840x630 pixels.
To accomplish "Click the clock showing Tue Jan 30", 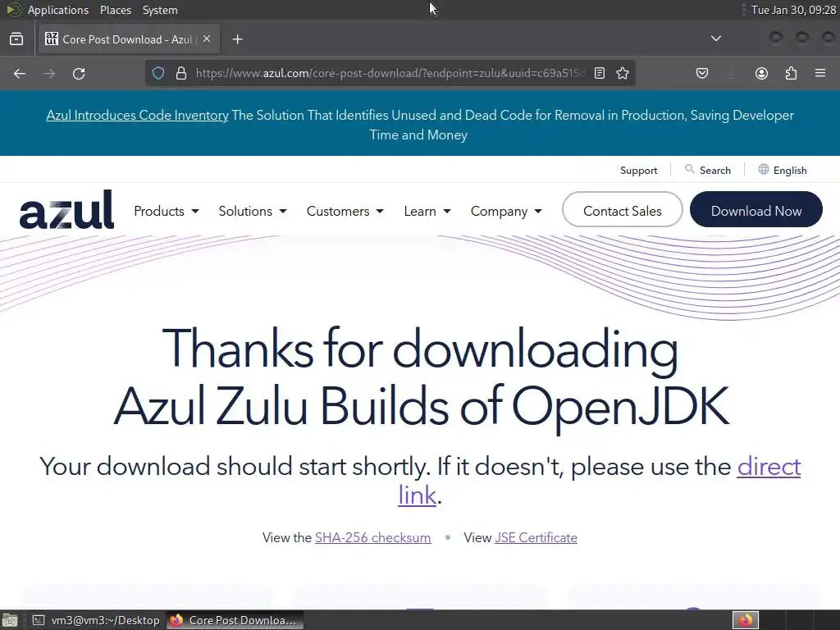I will pyautogui.click(x=793, y=10).
